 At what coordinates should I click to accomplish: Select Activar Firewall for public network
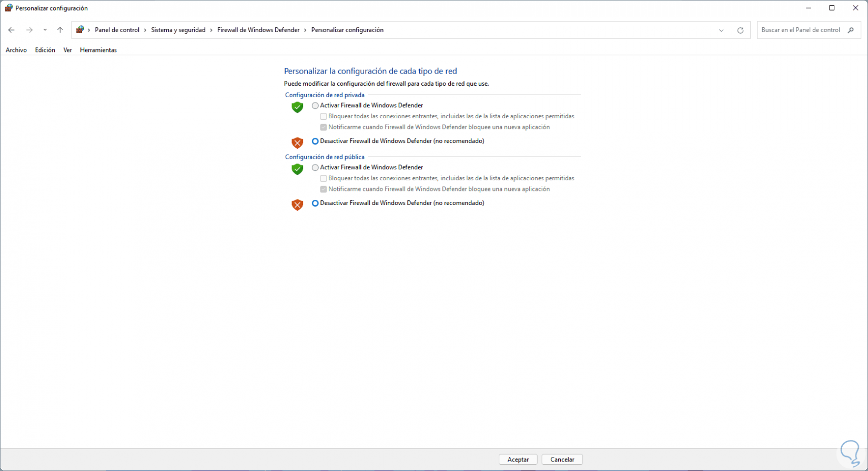[x=315, y=168]
